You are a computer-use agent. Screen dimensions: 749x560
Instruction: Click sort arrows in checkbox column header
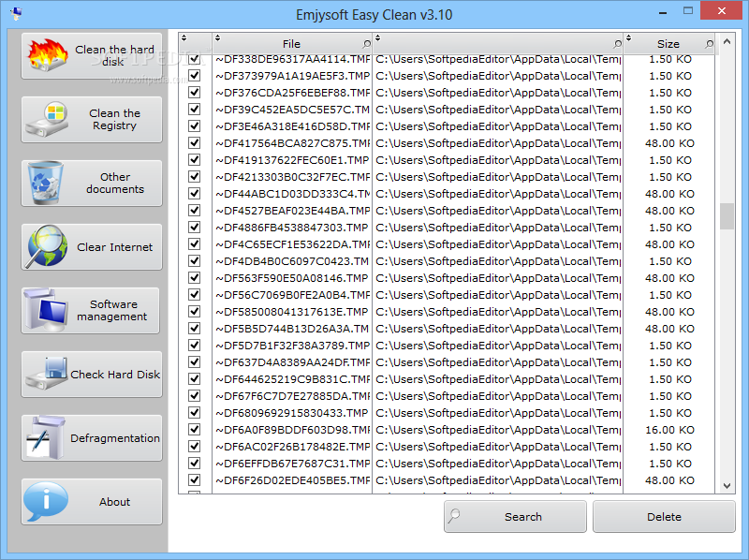point(184,37)
